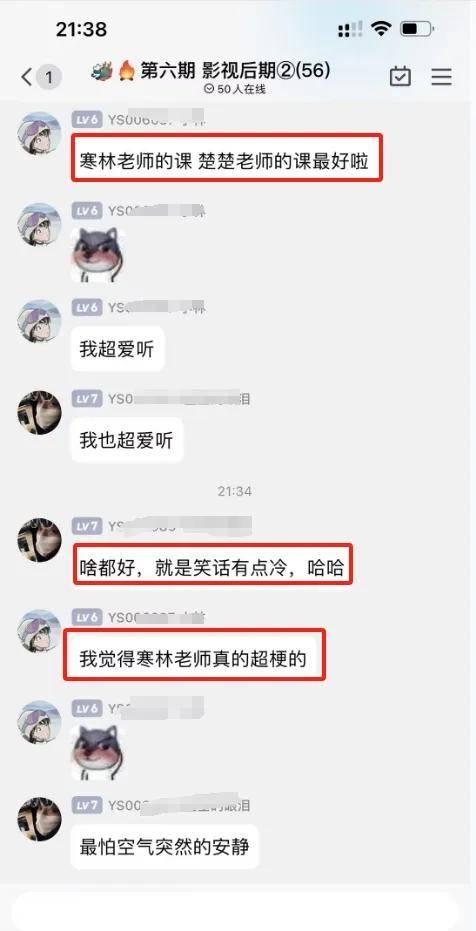Select message 我觉得寒林老师真的超梗的

195,655
